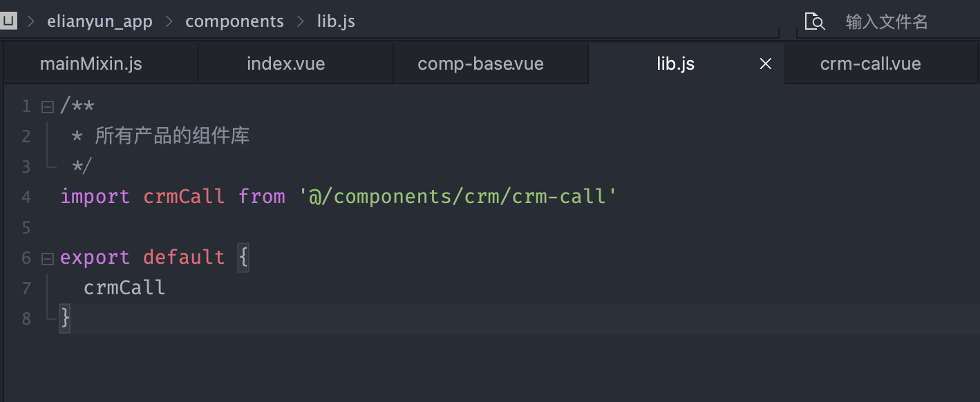Click the chevron before the lib.js breadcrumb
This screenshot has height=402, width=980.
pyautogui.click(x=300, y=21)
